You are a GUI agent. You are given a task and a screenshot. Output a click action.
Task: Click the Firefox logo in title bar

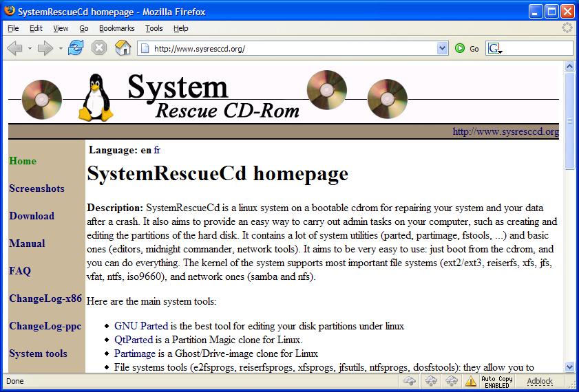tap(9, 11)
